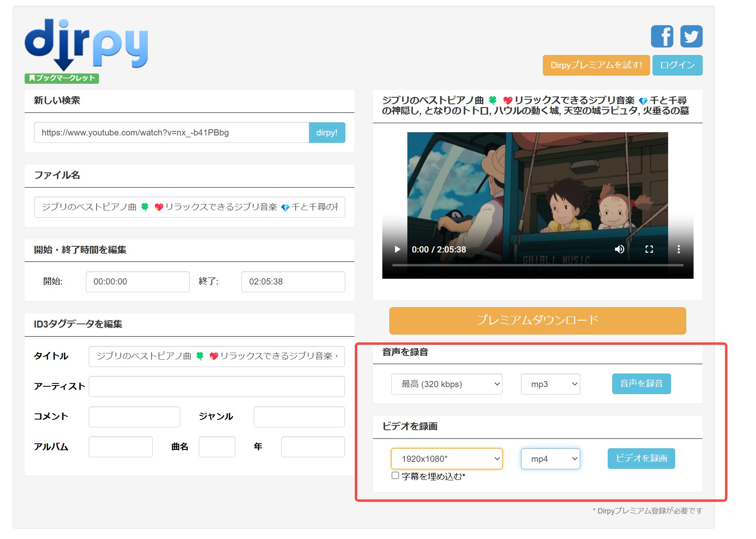Viewport: 756px width, 539px height.
Task: Toggle the 字幕を埋め込む checkbox
Action: click(x=395, y=475)
